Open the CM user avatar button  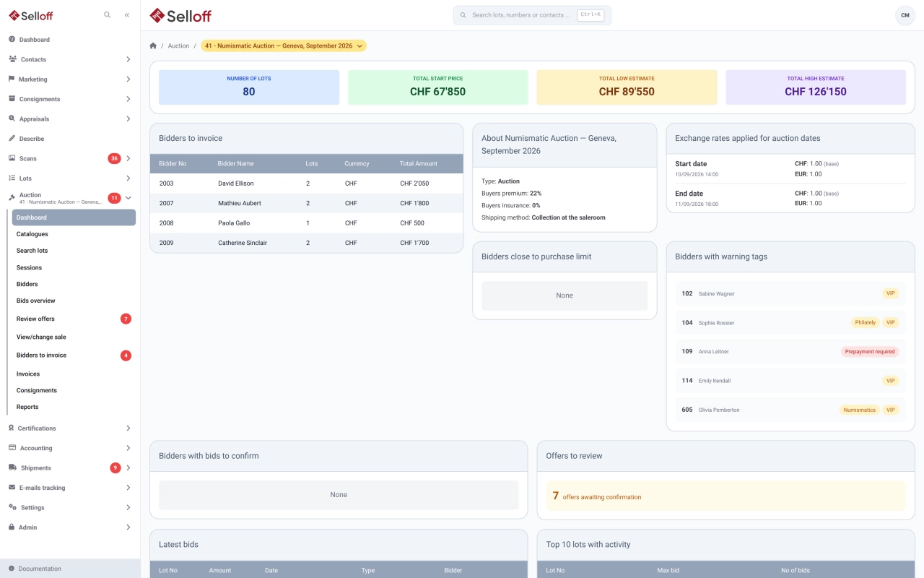point(905,15)
